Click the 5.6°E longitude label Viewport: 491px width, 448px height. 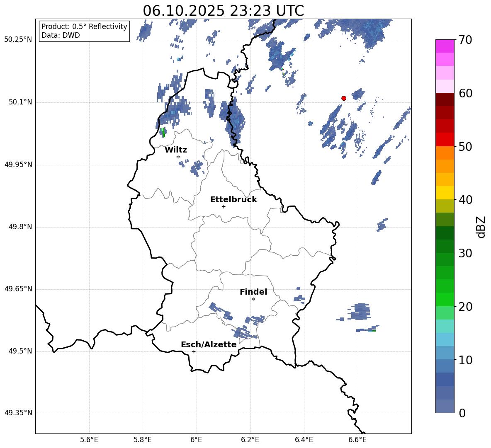(x=89, y=440)
